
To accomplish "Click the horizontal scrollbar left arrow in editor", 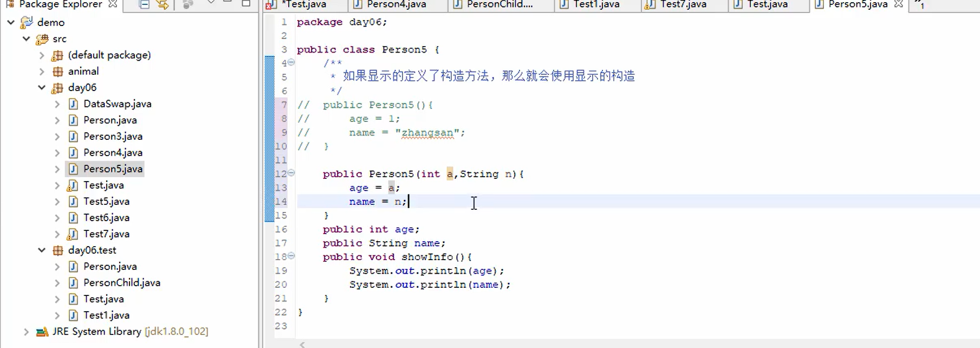I will [x=302, y=344].
